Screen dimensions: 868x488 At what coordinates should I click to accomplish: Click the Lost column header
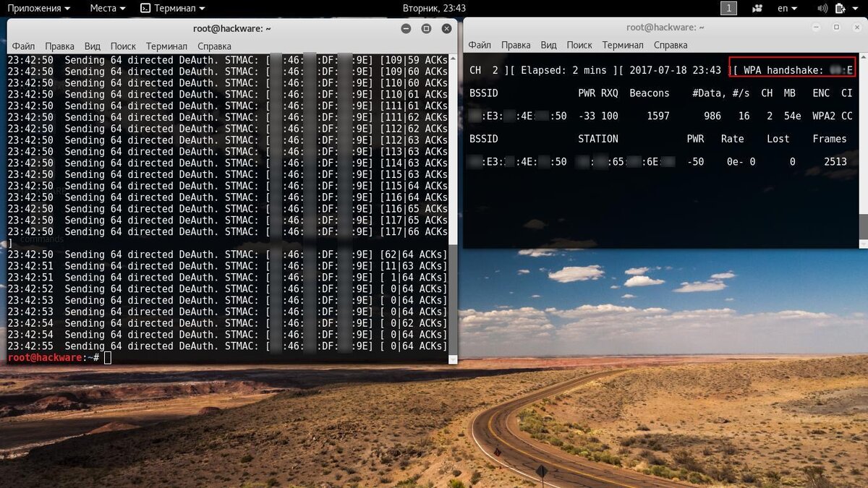point(778,139)
